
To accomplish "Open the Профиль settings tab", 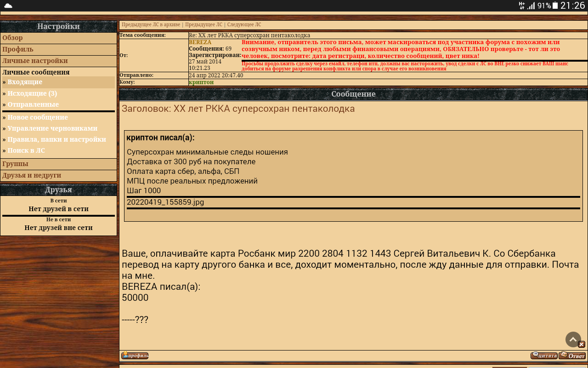I will pyautogui.click(x=18, y=49).
